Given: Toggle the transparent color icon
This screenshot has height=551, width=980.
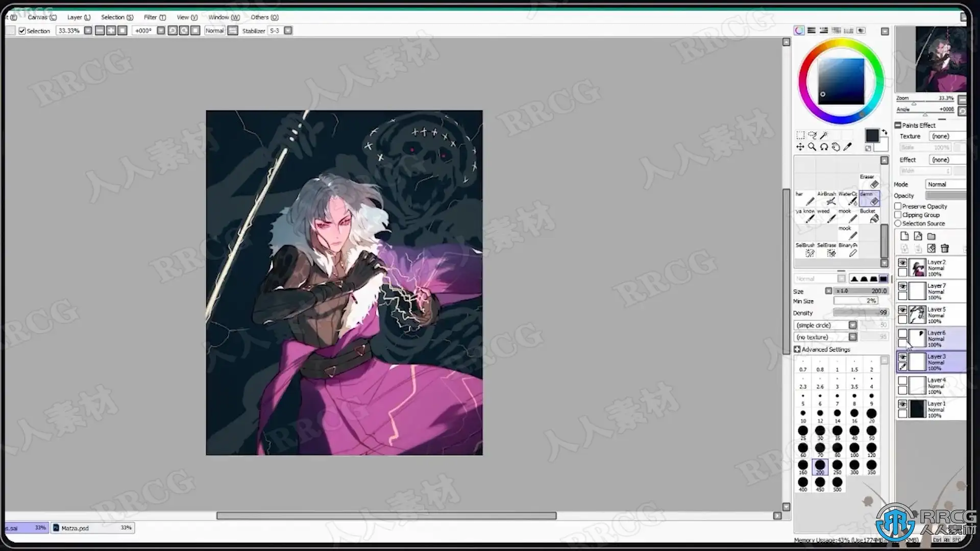Looking at the screenshot, I should point(868,148).
